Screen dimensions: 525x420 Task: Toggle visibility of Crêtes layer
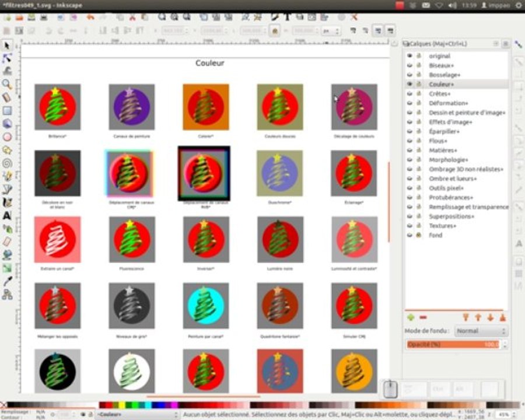[x=409, y=93]
